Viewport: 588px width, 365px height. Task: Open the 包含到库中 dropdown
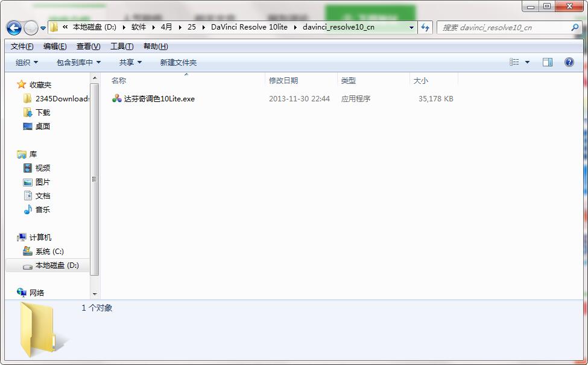point(79,63)
